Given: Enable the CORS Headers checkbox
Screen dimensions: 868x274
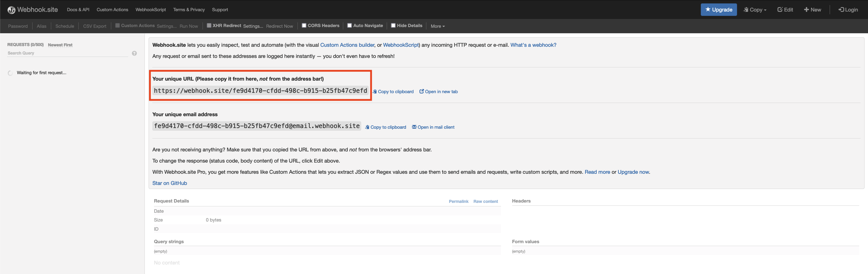Looking at the screenshot, I should 304,25.
